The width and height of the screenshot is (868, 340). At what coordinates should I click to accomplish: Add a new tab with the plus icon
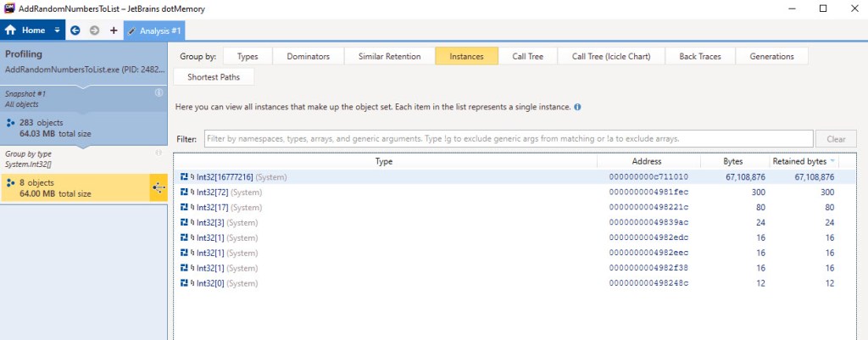click(114, 31)
